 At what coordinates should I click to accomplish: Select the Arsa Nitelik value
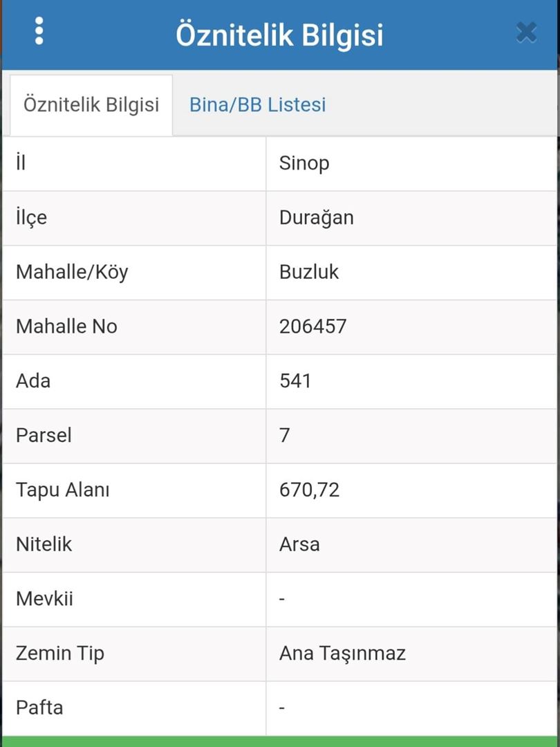tap(299, 544)
